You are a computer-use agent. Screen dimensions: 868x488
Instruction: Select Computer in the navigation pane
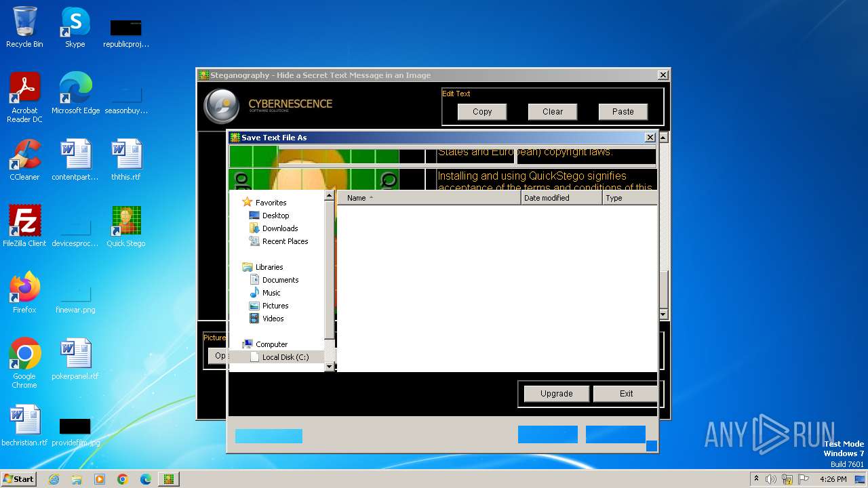pyautogui.click(x=271, y=344)
